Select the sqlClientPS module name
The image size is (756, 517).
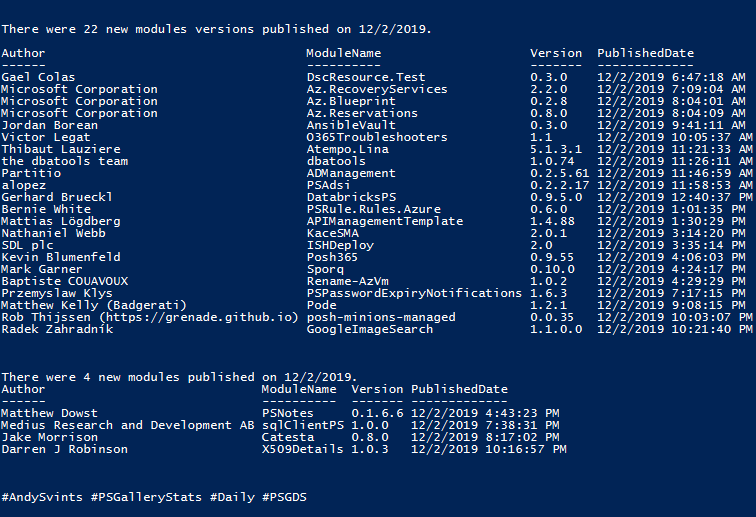[x=303, y=425]
